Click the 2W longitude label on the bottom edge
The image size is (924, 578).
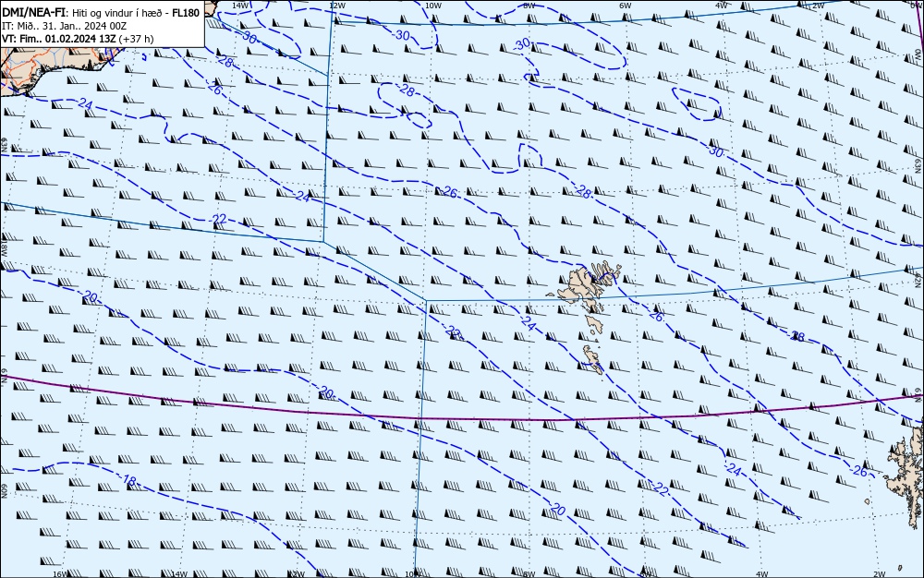click(880, 574)
